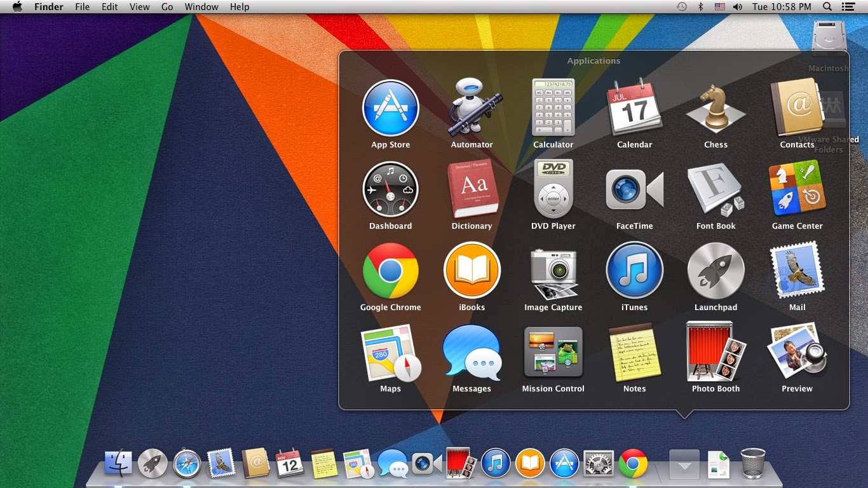Open the Apple menu
The height and width of the screenshot is (488, 868).
[17, 7]
